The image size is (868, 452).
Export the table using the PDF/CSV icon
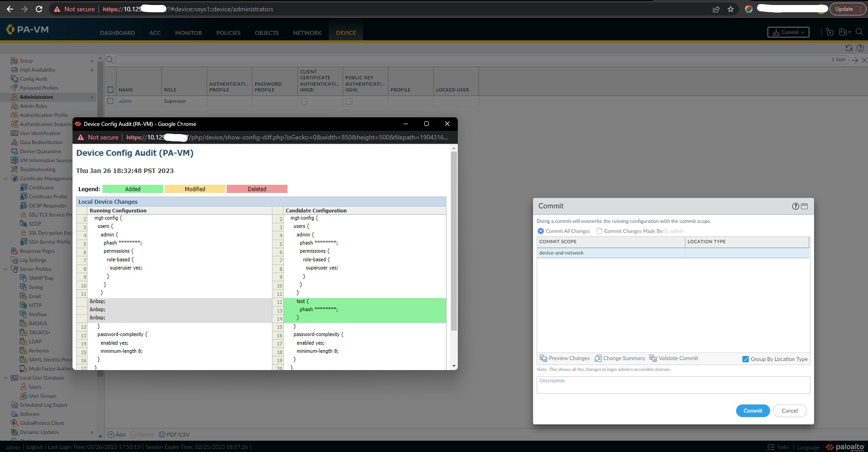coord(175,434)
